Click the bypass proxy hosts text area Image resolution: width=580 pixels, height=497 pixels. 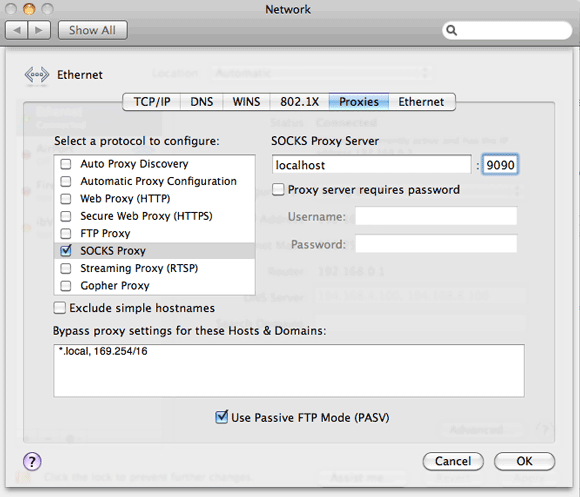(x=289, y=371)
